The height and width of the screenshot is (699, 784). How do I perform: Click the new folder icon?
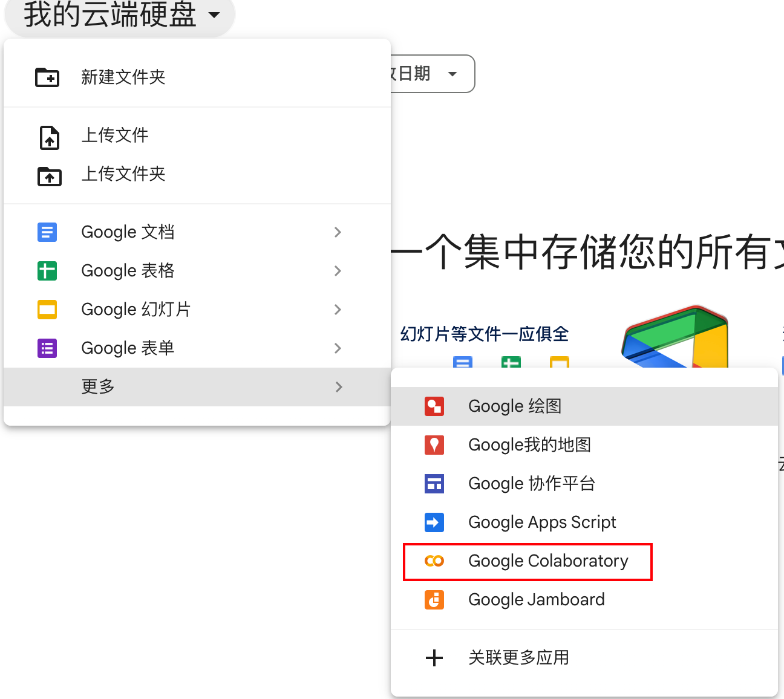point(47,77)
